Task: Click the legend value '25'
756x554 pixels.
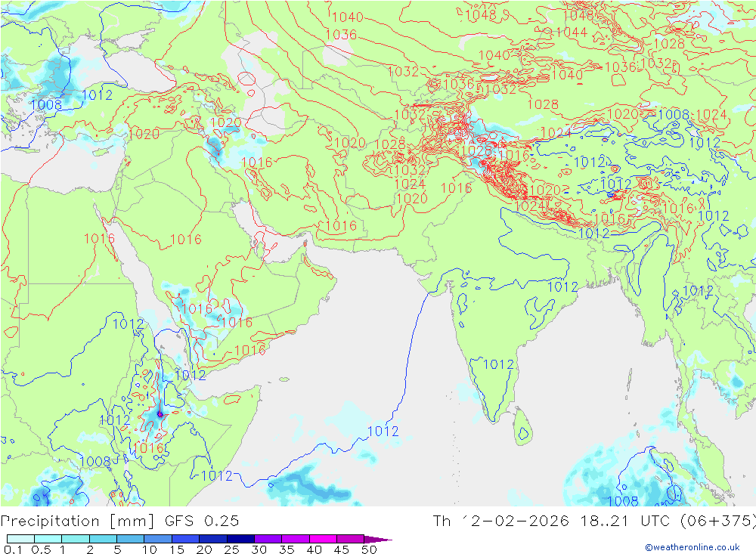Action: coord(231,549)
